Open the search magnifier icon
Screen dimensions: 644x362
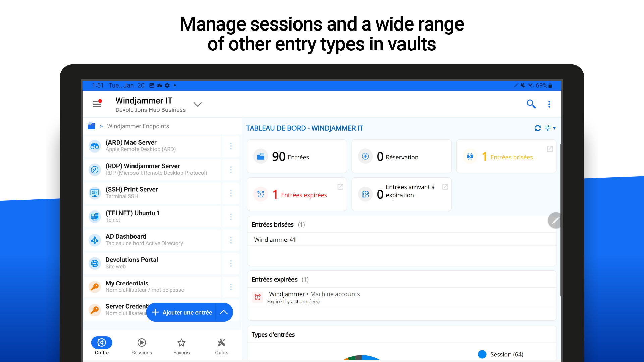tap(531, 104)
